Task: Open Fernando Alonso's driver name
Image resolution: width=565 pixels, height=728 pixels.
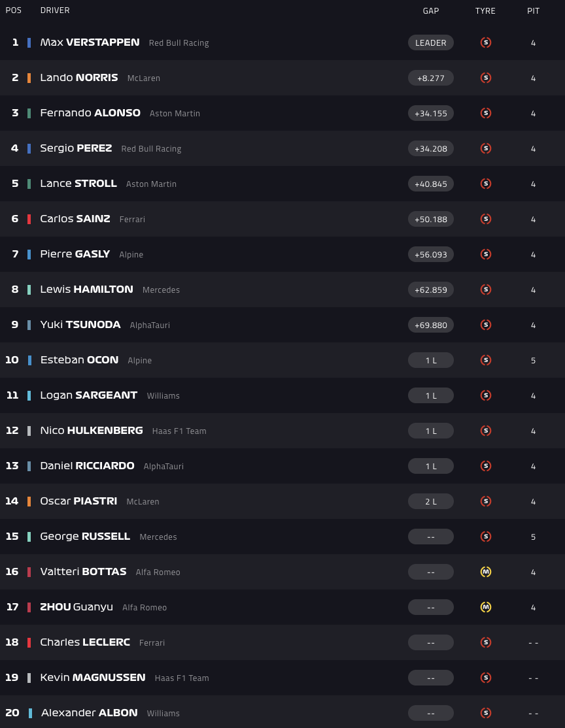Action: (90, 113)
